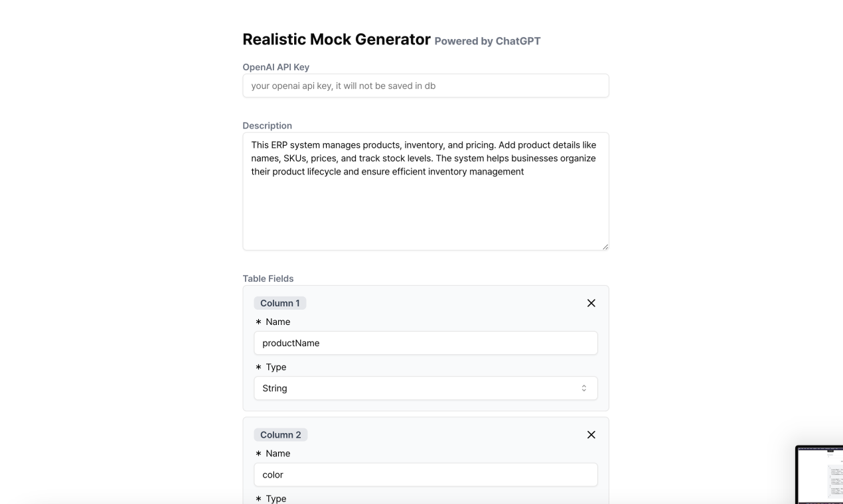Click the Table Fields section label
This screenshot has width=843, height=504.
tap(268, 279)
